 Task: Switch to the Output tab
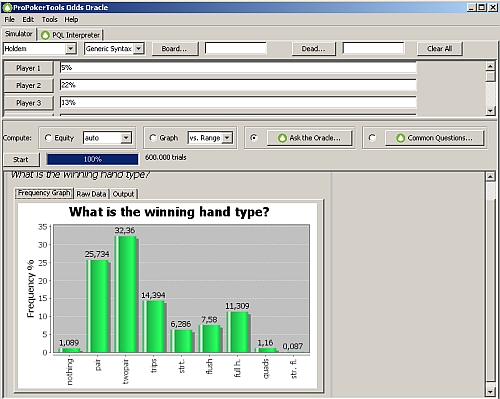(x=123, y=194)
